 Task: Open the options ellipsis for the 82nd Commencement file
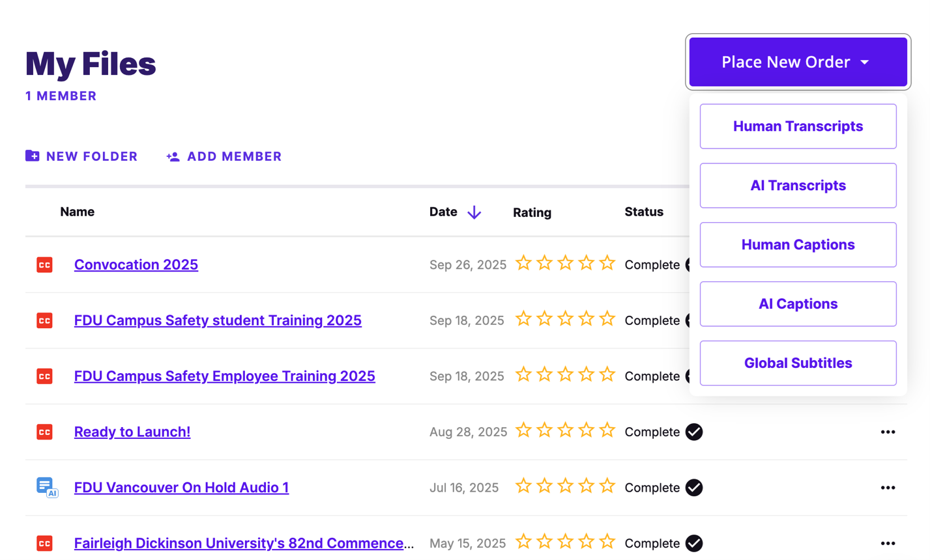[888, 542]
